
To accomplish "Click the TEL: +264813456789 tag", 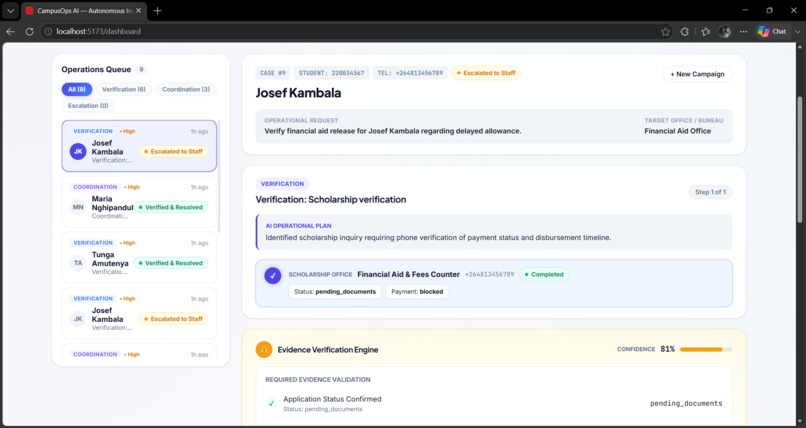I will 410,73.
